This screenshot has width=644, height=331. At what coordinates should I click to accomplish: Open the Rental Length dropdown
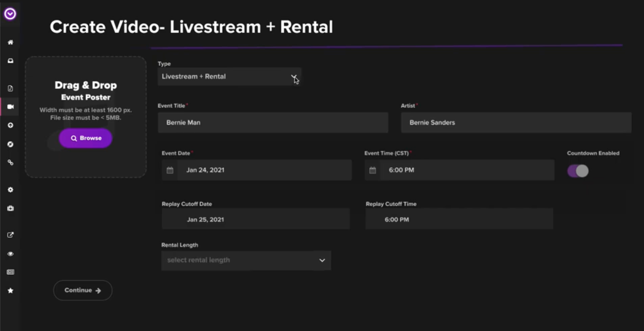pyautogui.click(x=246, y=260)
